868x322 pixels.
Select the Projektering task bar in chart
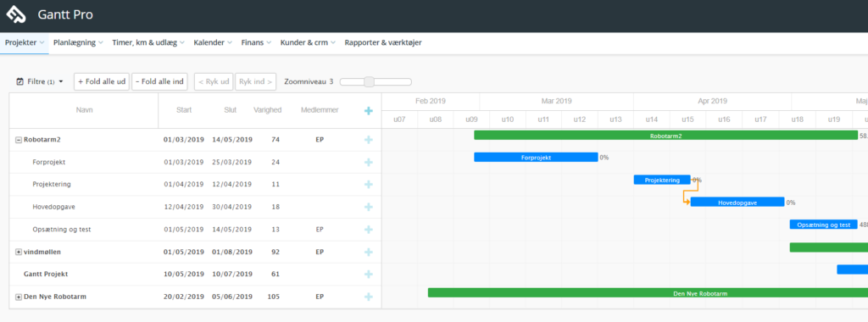[x=662, y=180]
